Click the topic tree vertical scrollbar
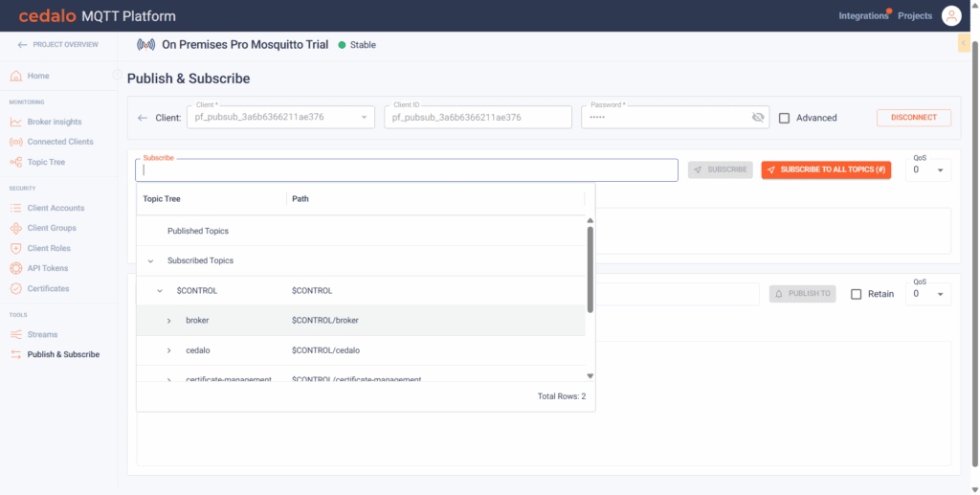The height and width of the screenshot is (495, 980). tap(590, 268)
